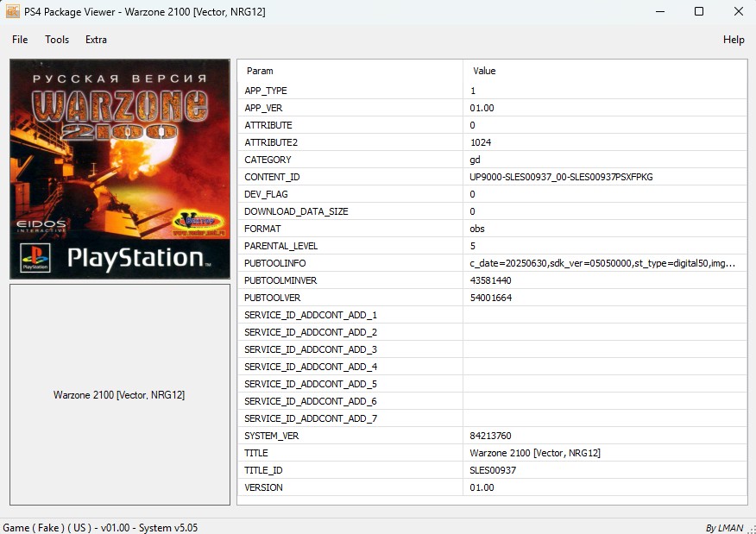Click the Warzone 2100 cover art image
The image size is (756, 534).
point(120,169)
